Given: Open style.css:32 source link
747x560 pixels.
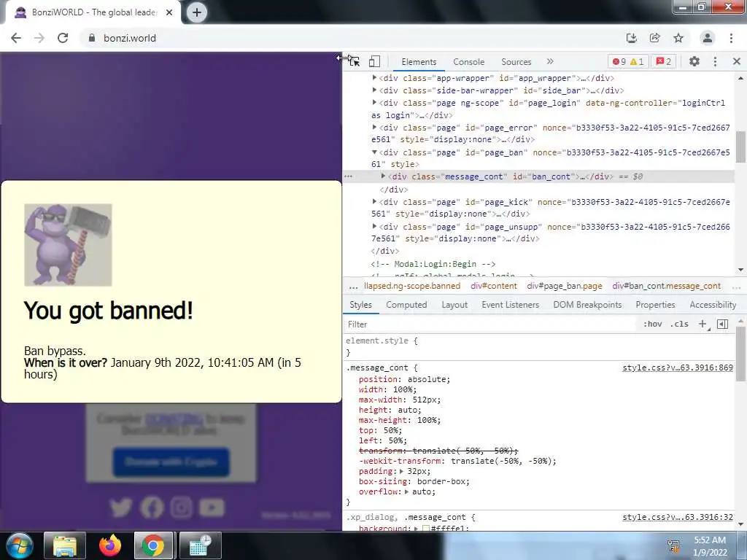Looking at the screenshot, I should 678,517.
